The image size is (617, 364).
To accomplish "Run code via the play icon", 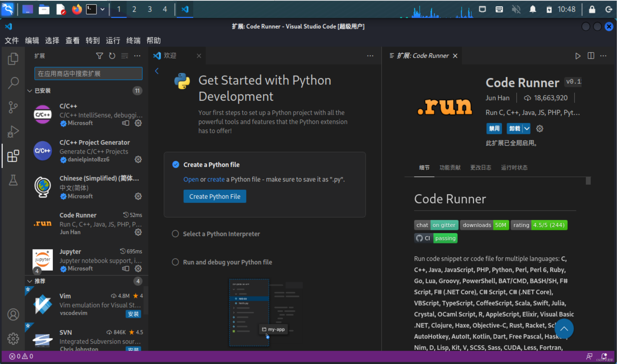I will click(578, 56).
